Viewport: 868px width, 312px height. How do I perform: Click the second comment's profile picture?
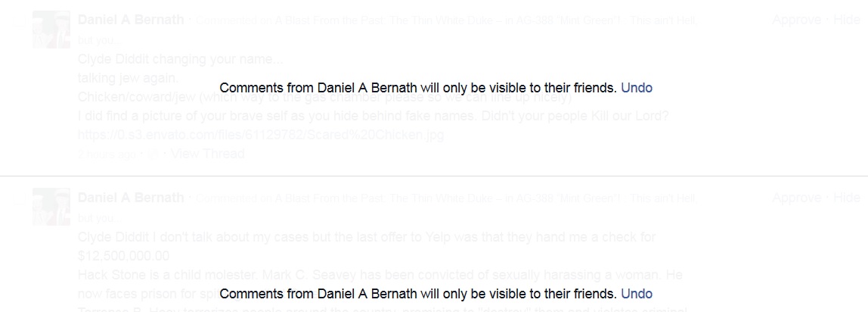tap(51, 207)
